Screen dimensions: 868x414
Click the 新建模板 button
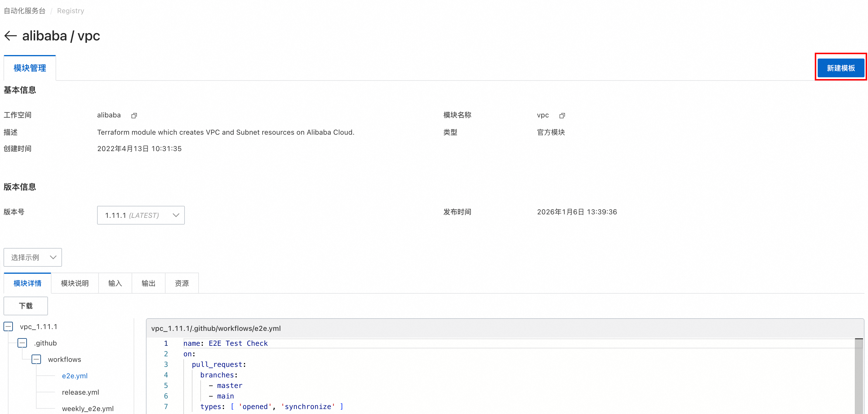coord(841,68)
